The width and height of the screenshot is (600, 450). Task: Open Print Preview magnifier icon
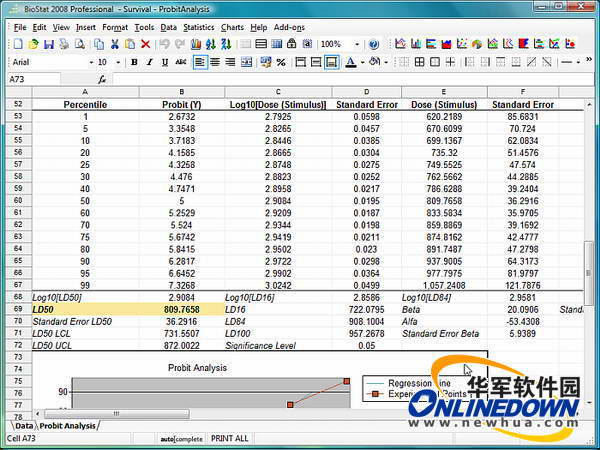click(x=80, y=44)
